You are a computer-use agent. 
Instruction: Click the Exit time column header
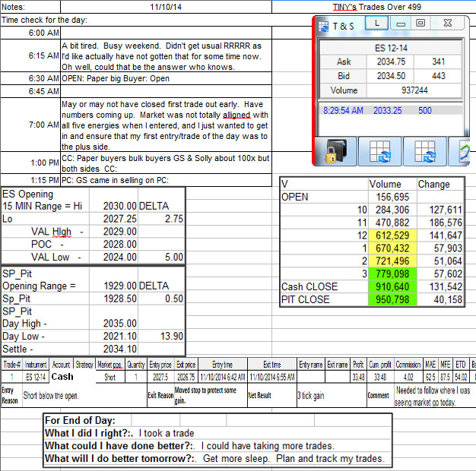pyautogui.click(x=272, y=365)
